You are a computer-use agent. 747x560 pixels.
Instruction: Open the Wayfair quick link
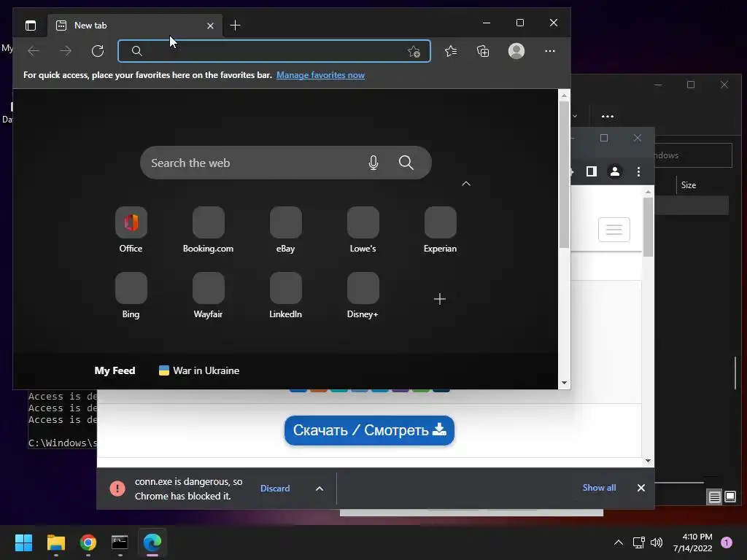click(x=208, y=295)
